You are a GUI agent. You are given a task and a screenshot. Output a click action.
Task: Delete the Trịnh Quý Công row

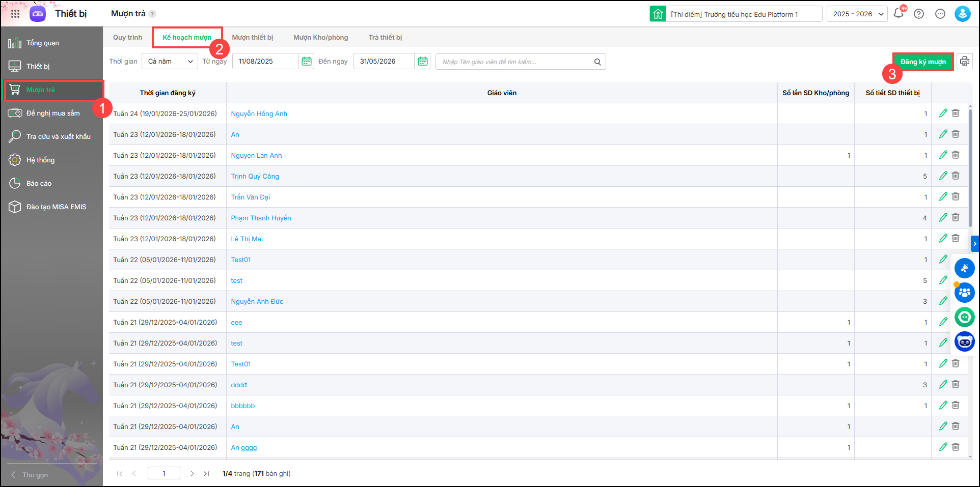tap(956, 176)
